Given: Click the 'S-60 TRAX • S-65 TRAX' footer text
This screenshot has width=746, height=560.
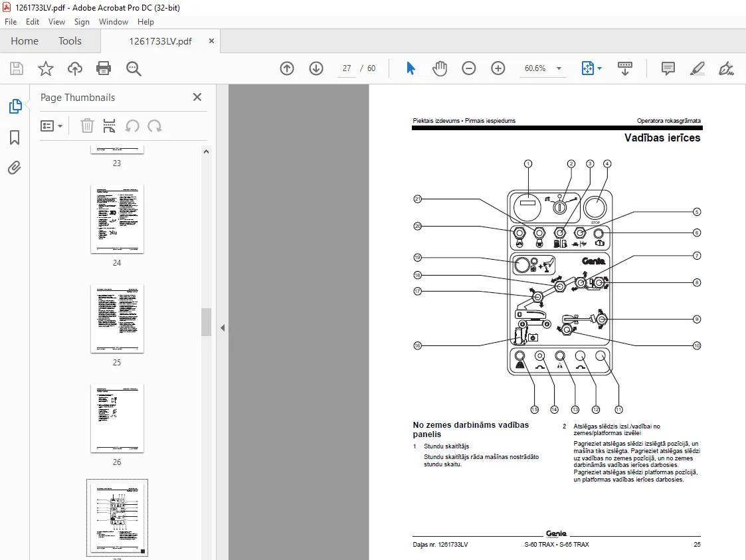Looking at the screenshot, I should pos(557,544).
